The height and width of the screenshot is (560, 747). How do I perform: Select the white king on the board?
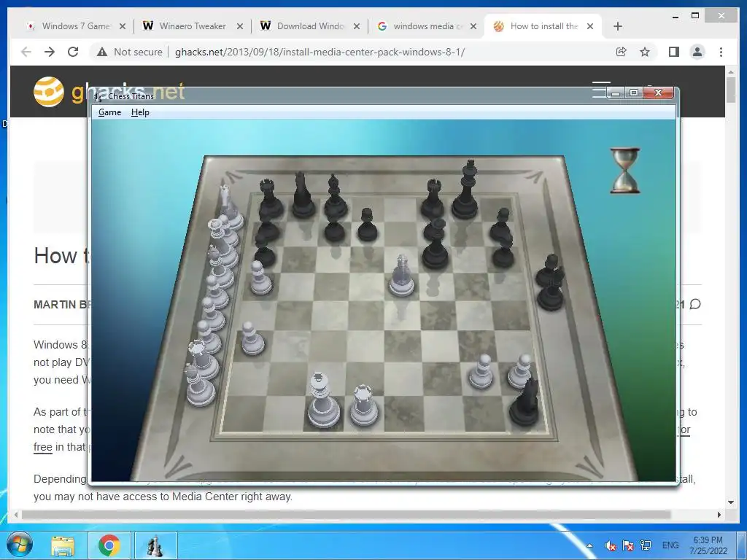click(x=323, y=400)
